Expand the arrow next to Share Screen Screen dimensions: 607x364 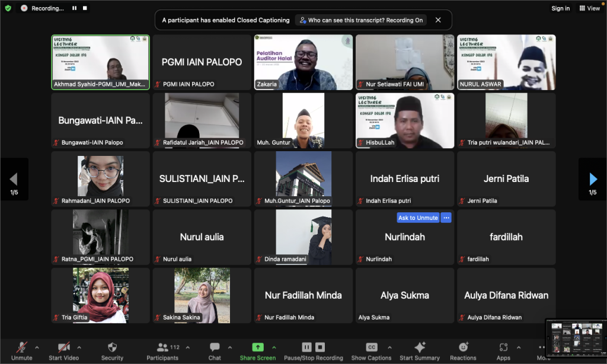(274, 347)
